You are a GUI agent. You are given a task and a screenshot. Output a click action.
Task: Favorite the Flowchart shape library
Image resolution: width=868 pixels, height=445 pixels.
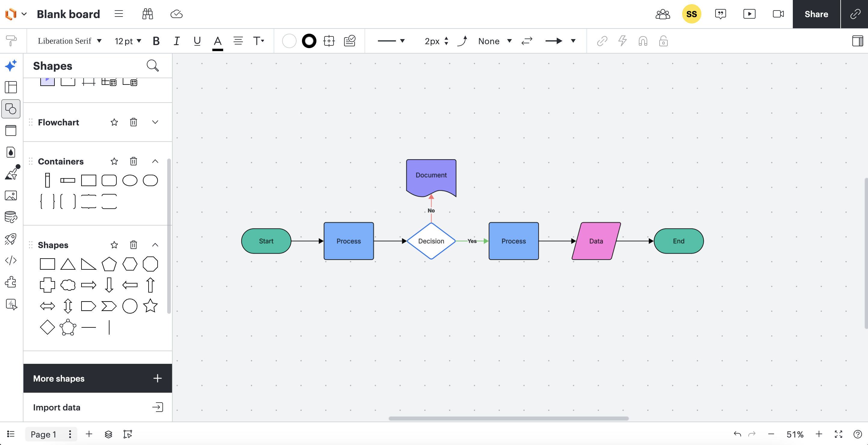(x=114, y=122)
